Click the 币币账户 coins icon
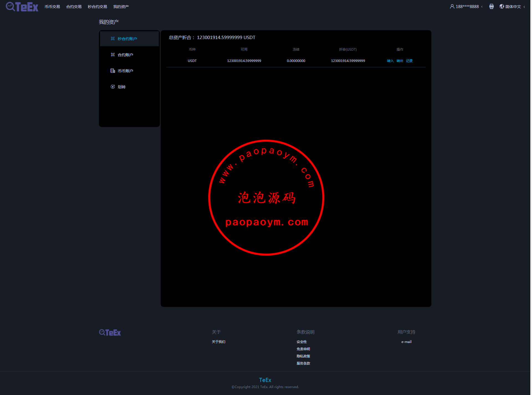Viewport: 532px width, 395px height. (x=113, y=71)
